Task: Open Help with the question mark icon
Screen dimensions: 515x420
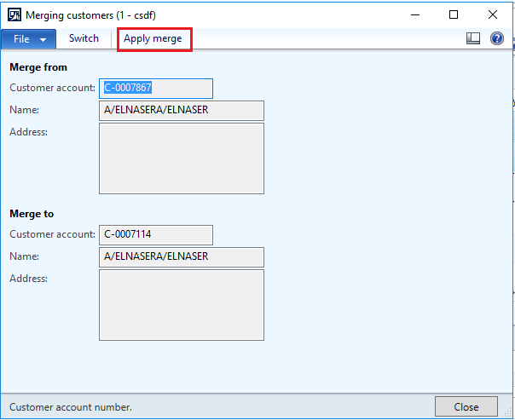Action: (496, 39)
